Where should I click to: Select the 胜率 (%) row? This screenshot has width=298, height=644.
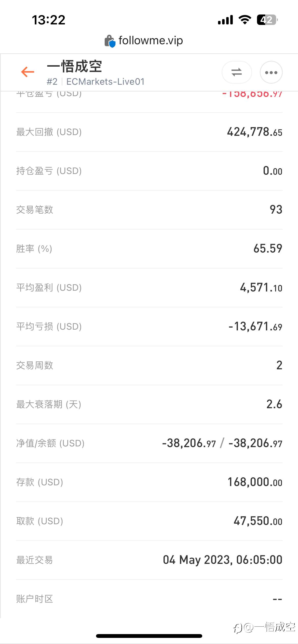tap(149, 249)
